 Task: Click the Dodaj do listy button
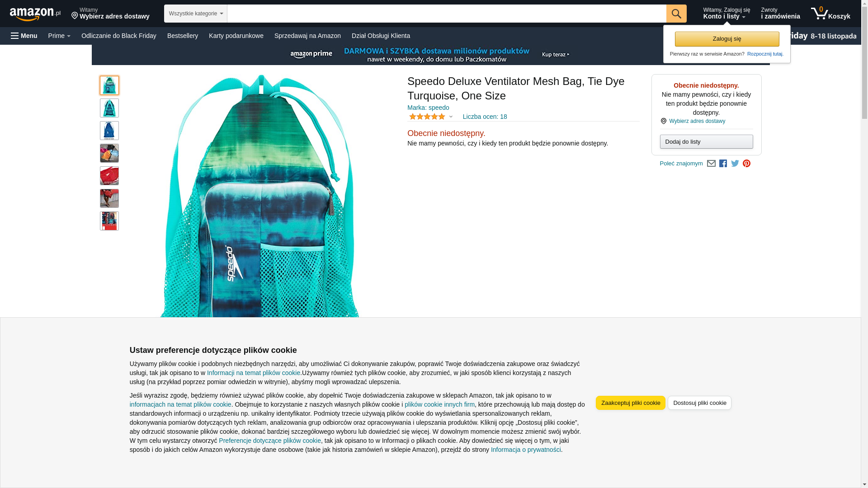click(706, 142)
